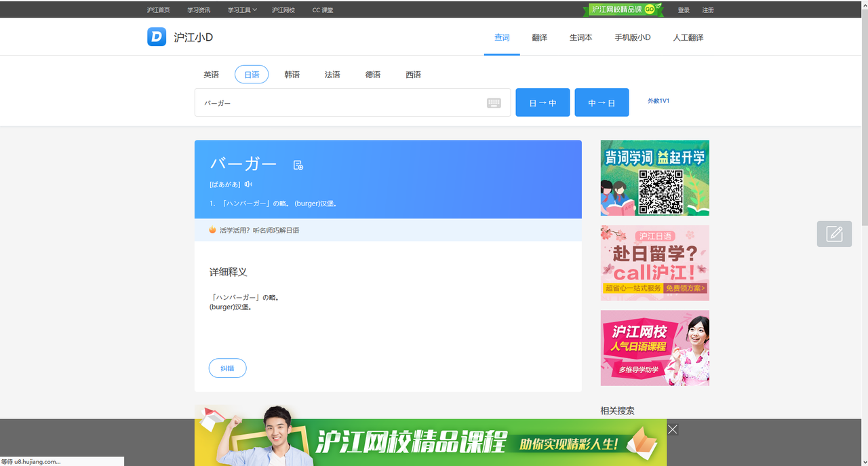The height and width of the screenshot is (466, 868).
Task: Select the 查词 tab
Action: pos(502,37)
